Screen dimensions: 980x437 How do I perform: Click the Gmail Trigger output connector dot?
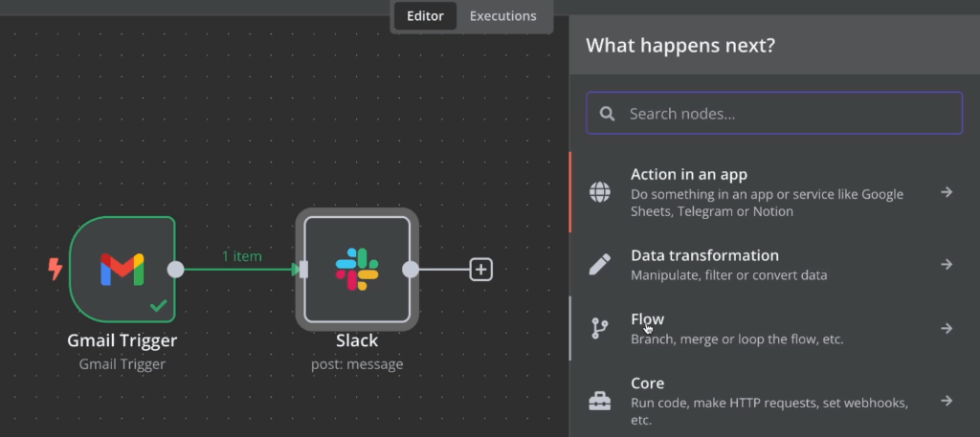pos(176,270)
